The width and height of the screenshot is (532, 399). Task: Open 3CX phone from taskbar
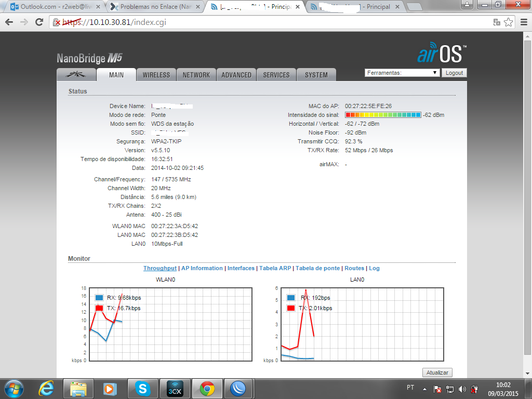(175, 389)
